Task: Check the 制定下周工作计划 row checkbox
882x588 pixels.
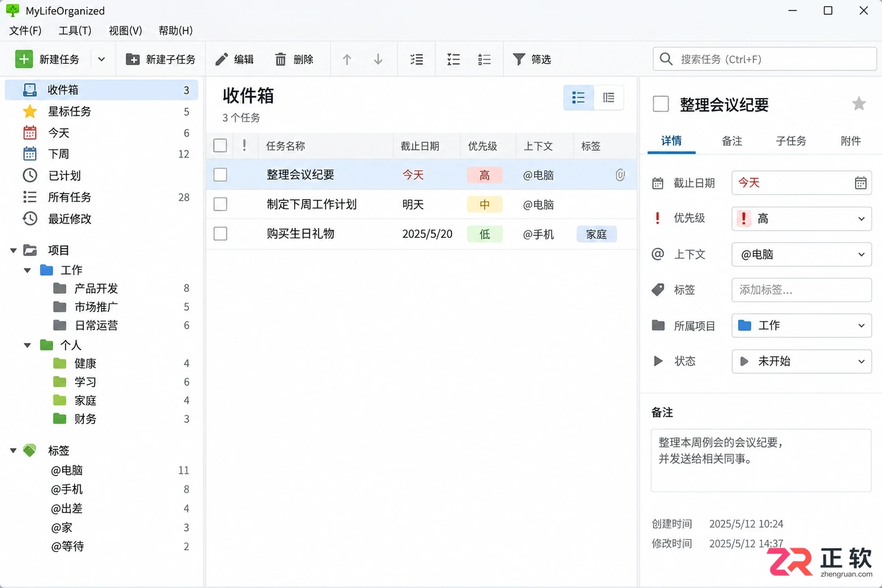Action: pyautogui.click(x=221, y=205)
